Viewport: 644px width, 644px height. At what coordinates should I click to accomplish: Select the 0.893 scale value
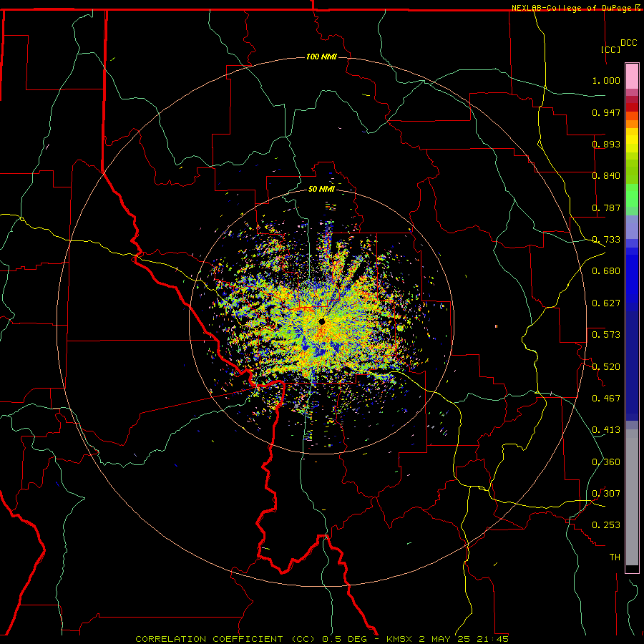coord(606,144)
